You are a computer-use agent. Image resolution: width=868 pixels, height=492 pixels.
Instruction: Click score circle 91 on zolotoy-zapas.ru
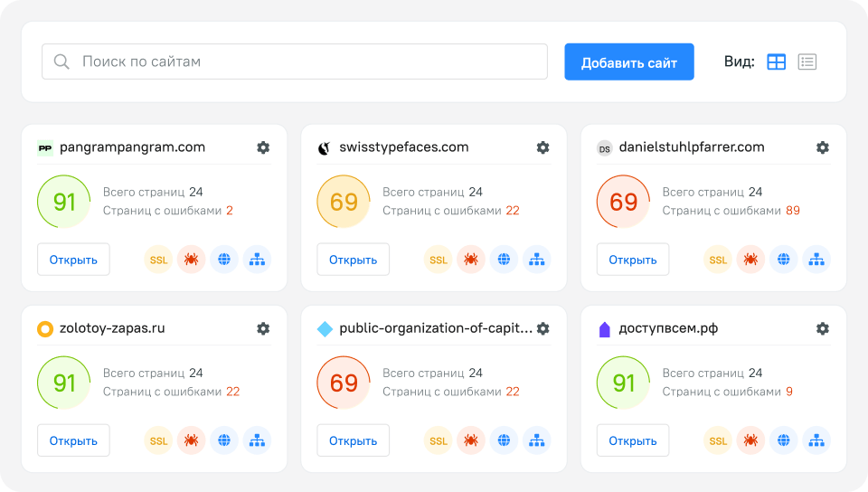point(64,383)
